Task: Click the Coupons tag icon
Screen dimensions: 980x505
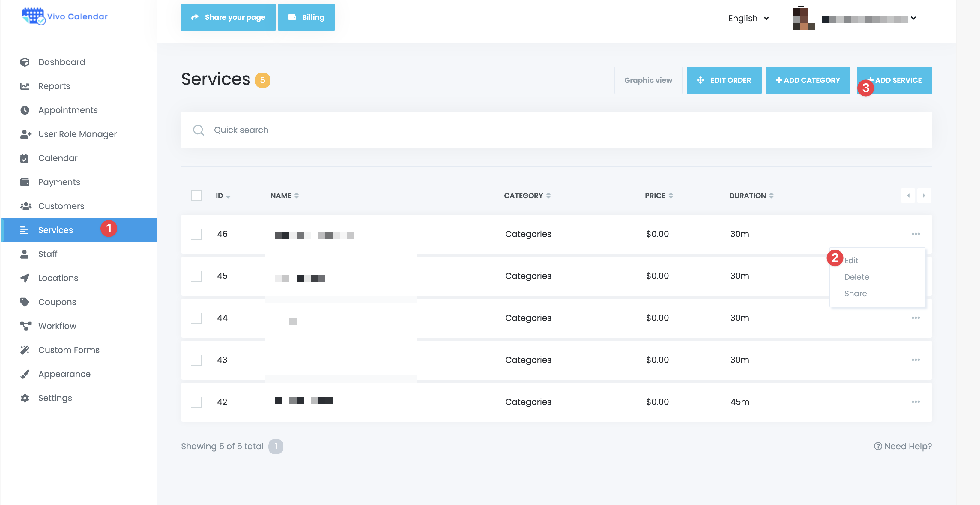Action: (25, 302)
